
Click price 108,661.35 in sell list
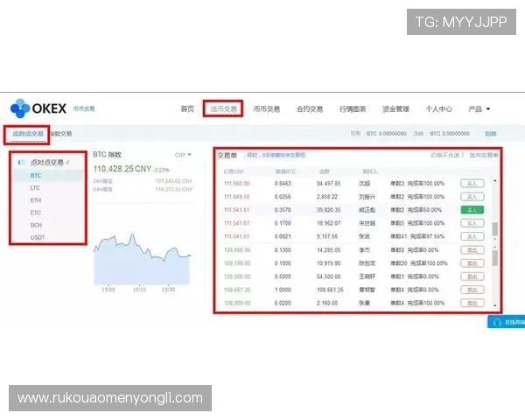pos(237,290)
